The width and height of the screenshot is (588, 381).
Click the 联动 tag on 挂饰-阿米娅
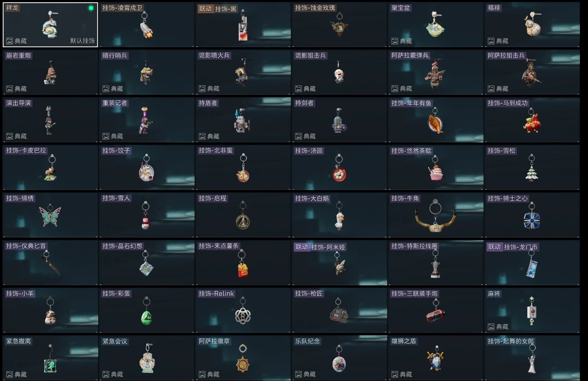click(302, 247)
